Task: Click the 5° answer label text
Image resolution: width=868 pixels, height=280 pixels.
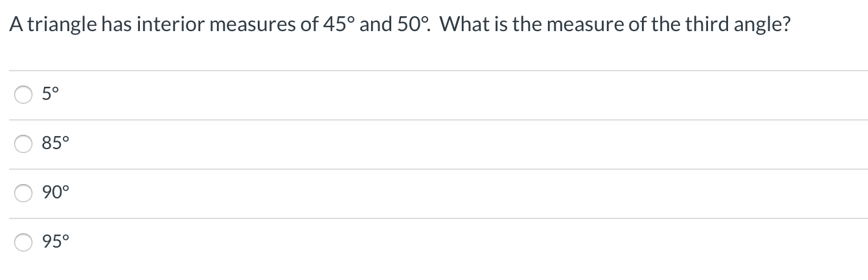Action: coord(51,95)
